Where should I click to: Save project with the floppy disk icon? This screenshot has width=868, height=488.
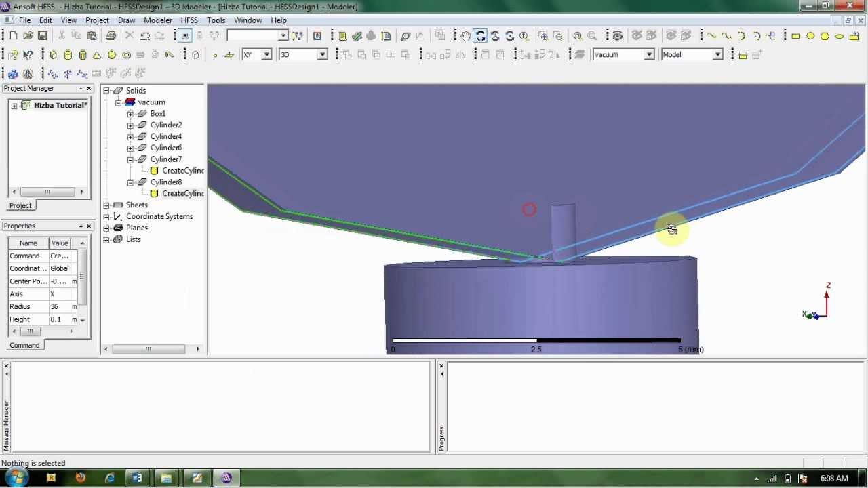(x=42, y=35)
